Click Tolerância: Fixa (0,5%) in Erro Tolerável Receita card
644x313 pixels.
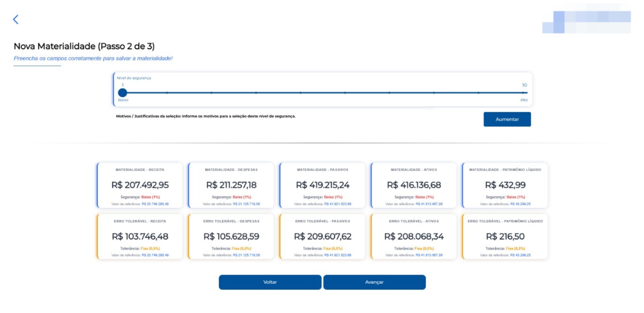tap(140, 249)
